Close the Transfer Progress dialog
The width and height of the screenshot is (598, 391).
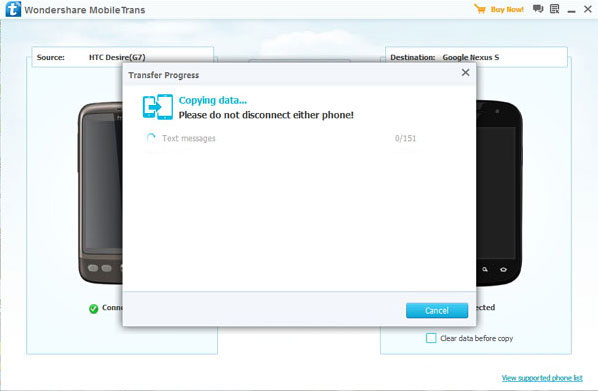click(x=465, y=72)
